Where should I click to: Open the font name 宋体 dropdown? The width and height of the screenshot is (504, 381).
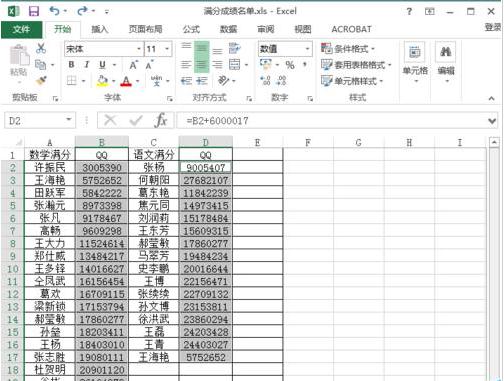pos(139,49)
